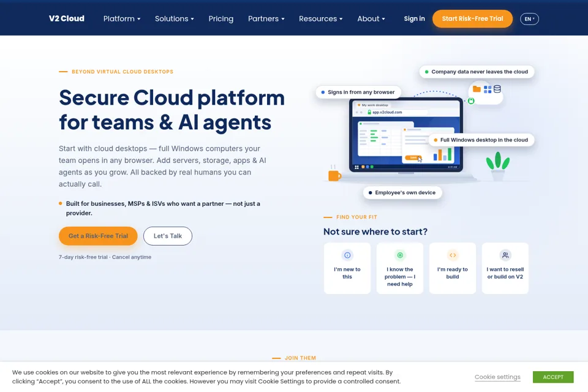The height and width of the screenshot is (392, 588).
Task: Click Start Risk-Free Trial button
Action: click(472, 18)
